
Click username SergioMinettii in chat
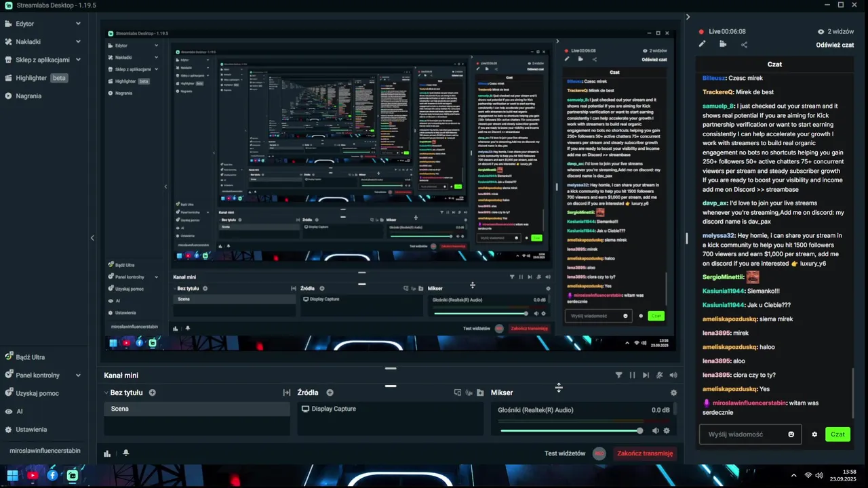(x=723, y=277)
